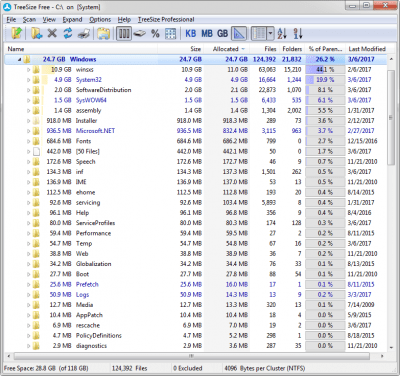Open the TreeSize Professional menu

tap(166, 20)
